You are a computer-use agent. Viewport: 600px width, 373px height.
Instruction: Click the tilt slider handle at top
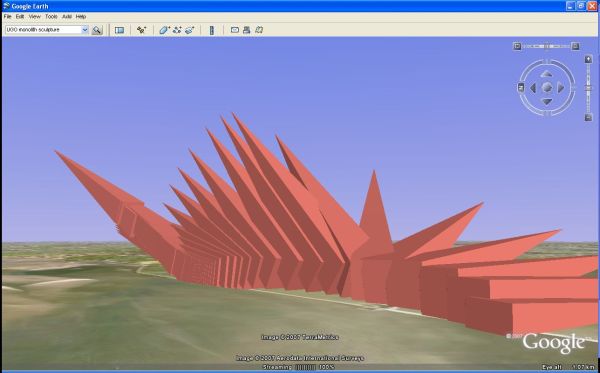pyautogui.click(x=547, y=46)
